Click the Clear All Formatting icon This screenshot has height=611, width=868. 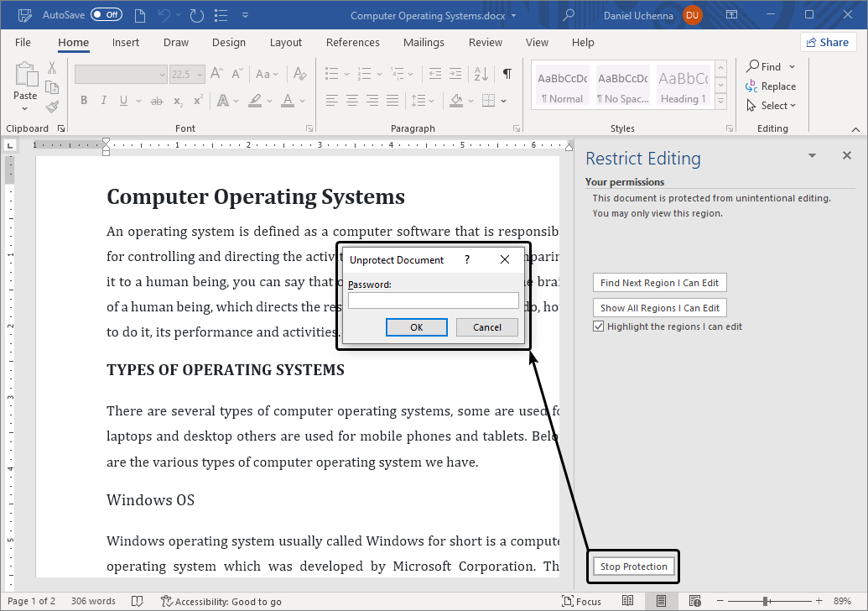(x=299, y=74)
